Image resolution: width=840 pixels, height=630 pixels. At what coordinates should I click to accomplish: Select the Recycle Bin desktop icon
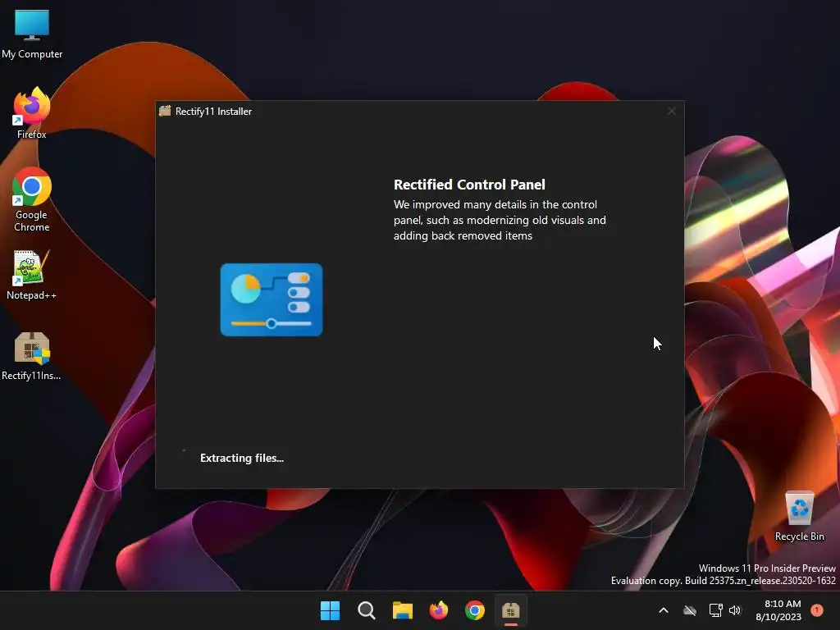tap(799, 517)
